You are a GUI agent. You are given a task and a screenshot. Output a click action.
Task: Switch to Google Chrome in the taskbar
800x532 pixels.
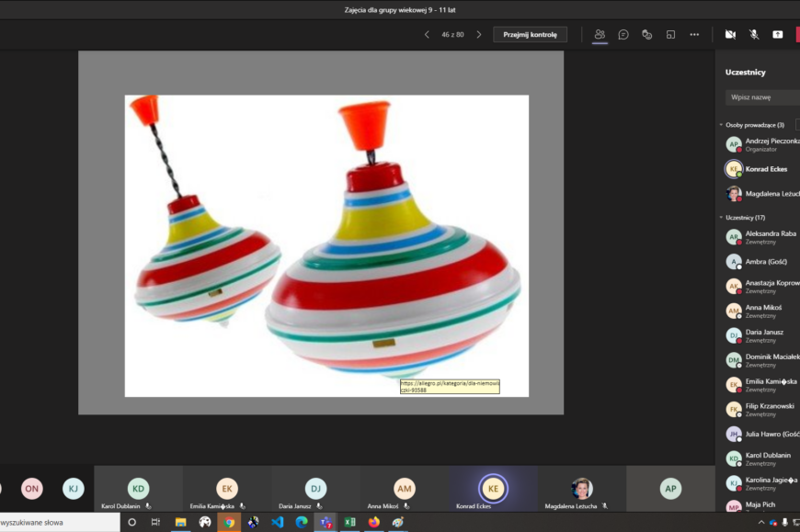[x=229, y=522]
